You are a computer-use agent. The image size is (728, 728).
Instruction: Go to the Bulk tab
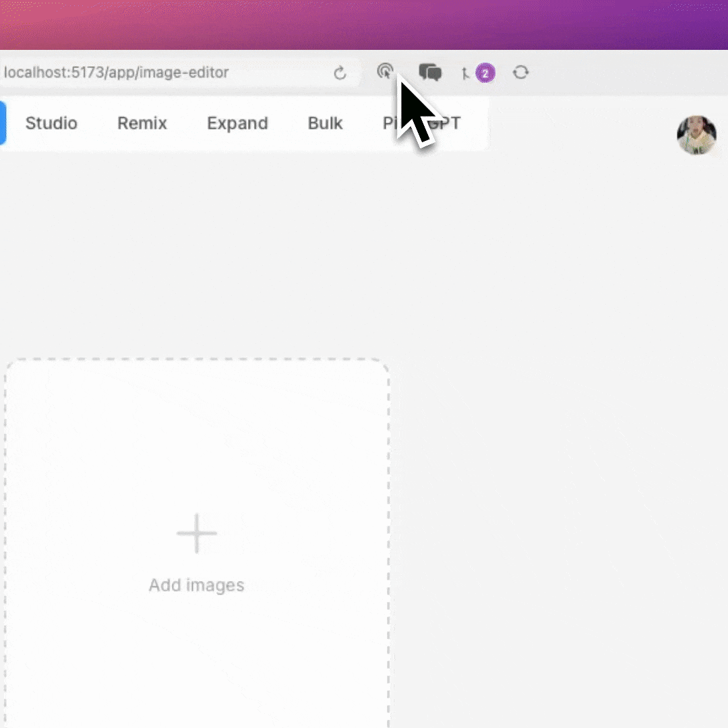[325, 123]
